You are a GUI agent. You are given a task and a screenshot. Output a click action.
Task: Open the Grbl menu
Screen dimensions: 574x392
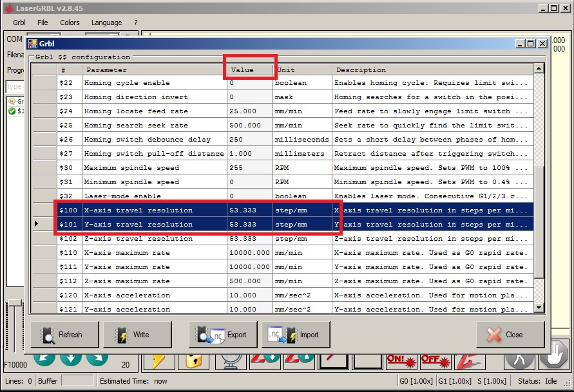coord(19,23)
